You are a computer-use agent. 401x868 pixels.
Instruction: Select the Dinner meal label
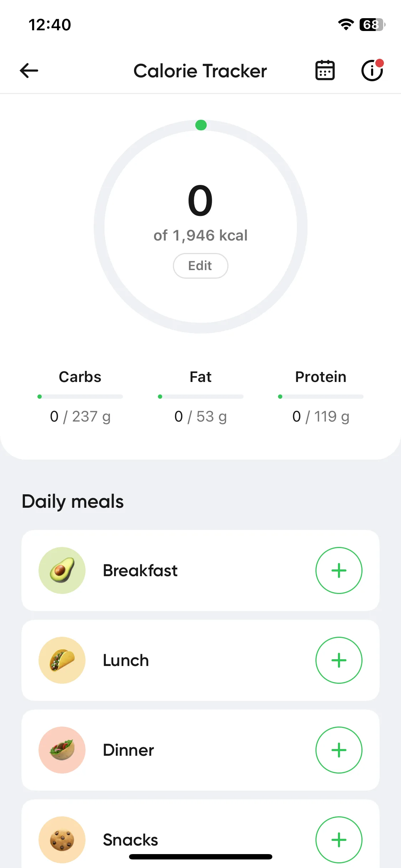(128, 750)
